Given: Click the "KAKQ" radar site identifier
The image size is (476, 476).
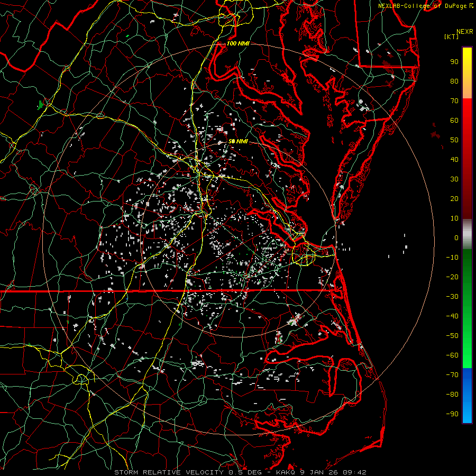Looking at the screenshot, I should pos(286,472).
